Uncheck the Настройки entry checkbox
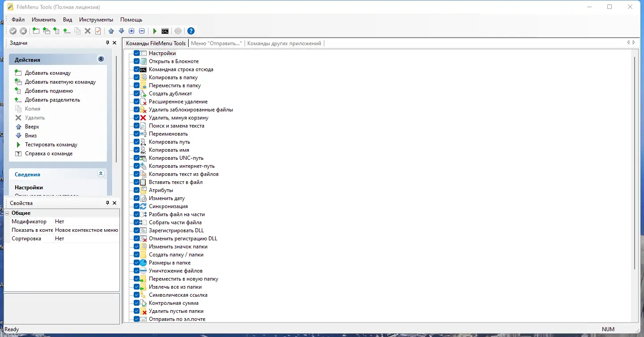Image resolution: width=644 pixels, height=337 pixels. tap(137, 53)
